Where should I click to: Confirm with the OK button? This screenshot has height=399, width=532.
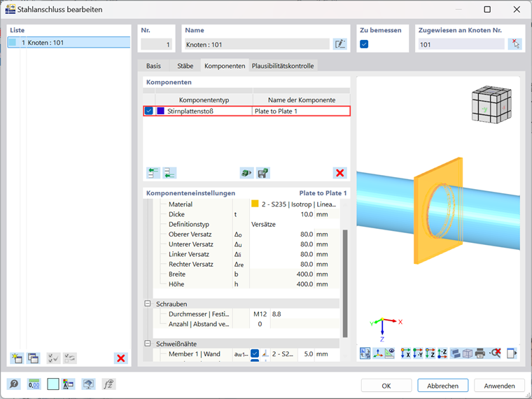(x=386, y=386)
